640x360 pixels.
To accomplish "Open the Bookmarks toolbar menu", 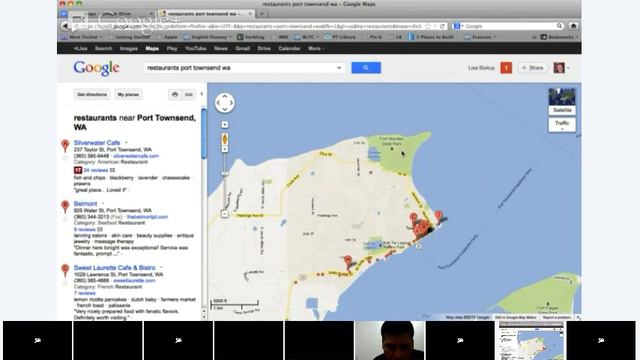I will coord(559,37).
